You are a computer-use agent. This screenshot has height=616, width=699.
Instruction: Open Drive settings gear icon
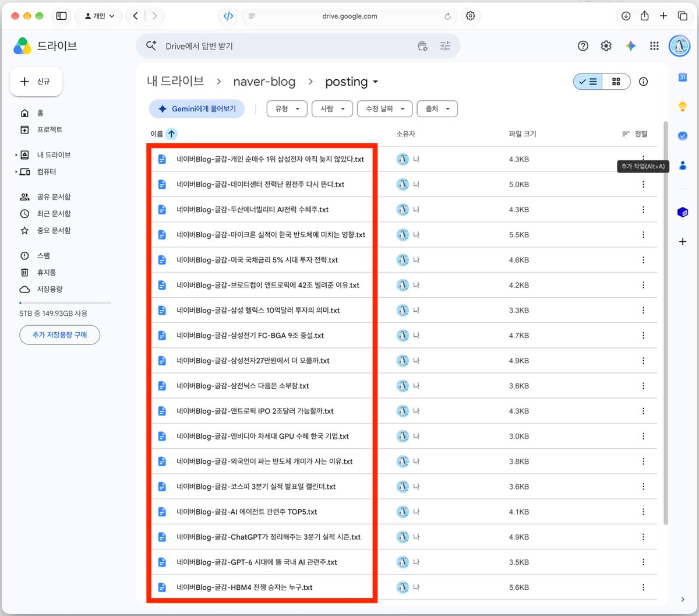click(606, 46)
